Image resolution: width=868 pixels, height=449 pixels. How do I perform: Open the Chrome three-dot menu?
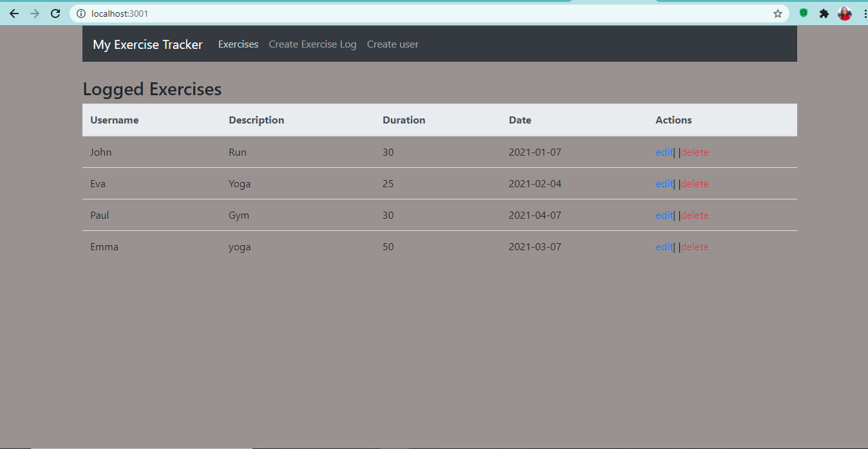[x=864, y=14]
